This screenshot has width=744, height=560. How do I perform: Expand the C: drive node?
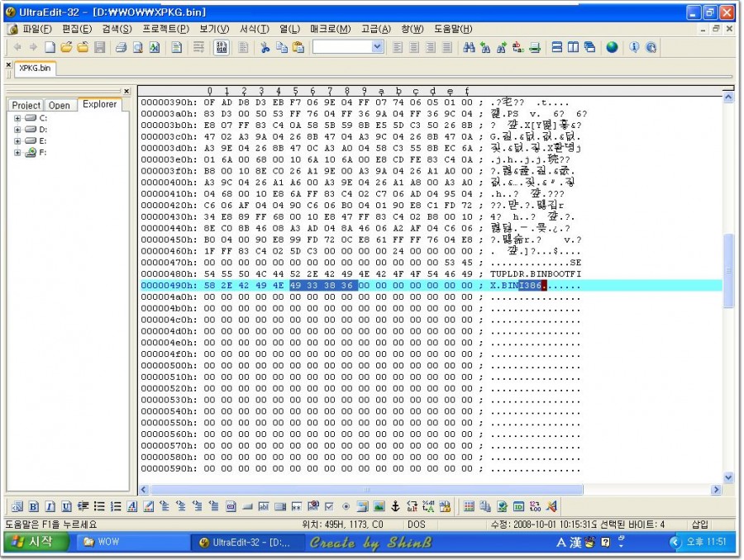17,118
